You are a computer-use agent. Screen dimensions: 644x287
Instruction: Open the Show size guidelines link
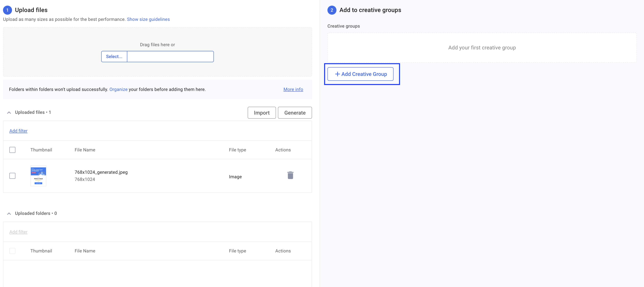coord(148,19)
